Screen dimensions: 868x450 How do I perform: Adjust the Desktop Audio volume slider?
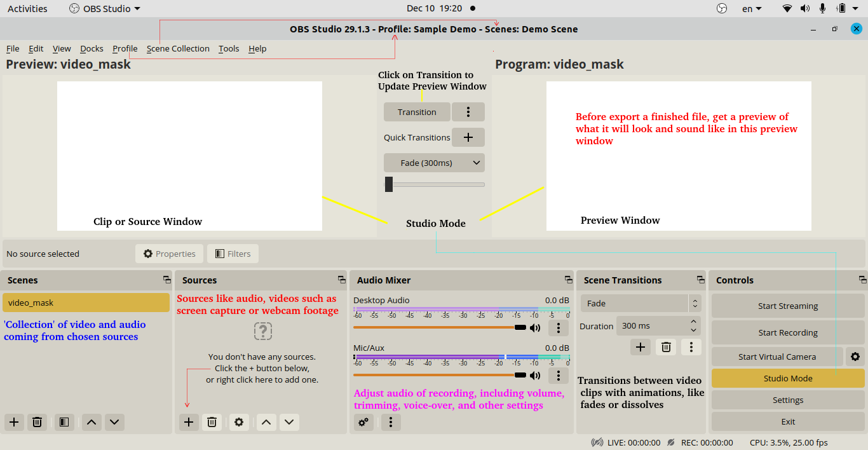(x=440, y=327)
